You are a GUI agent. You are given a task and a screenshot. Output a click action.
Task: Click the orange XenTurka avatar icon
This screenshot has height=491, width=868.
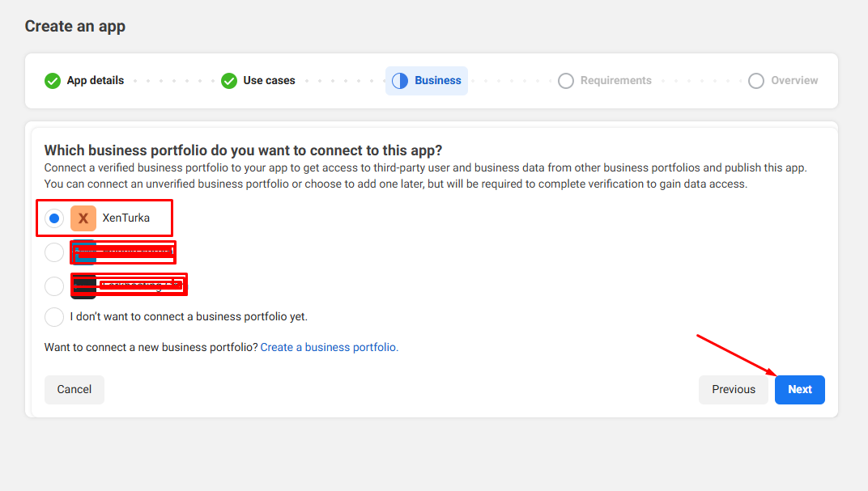[83, 218]
